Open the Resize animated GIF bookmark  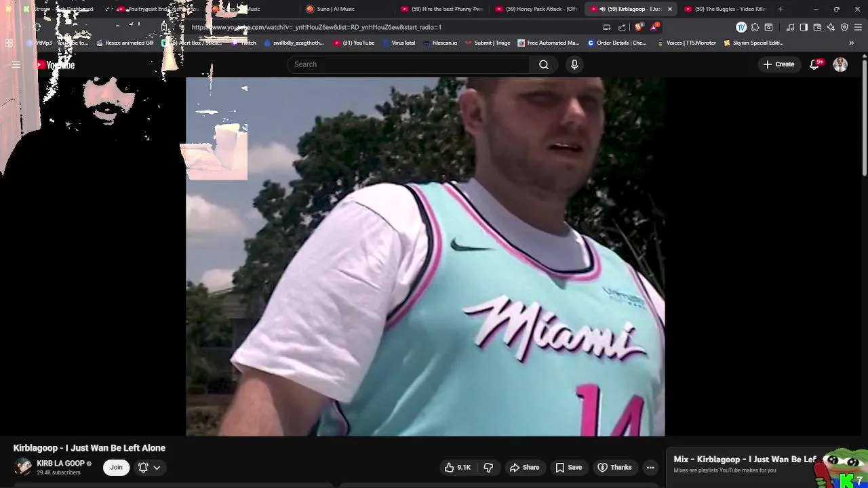pyautogui.click(x=125, y=43)
